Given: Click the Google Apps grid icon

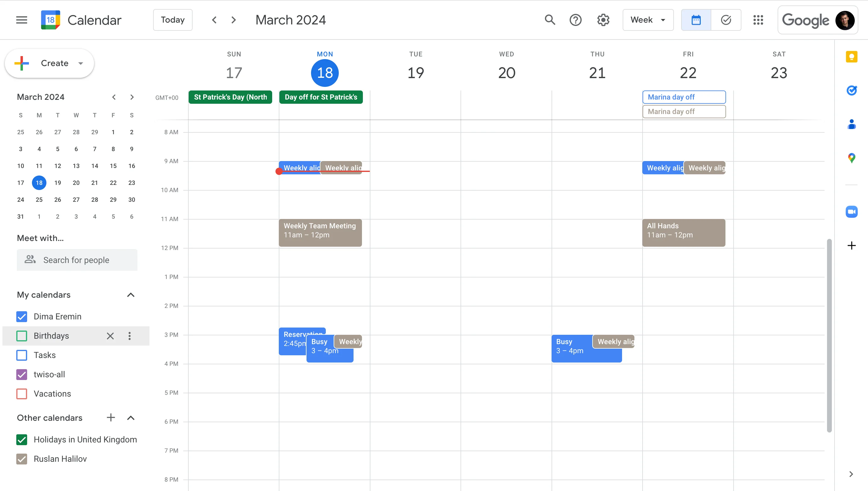Looking at the screenshot, I should tap(758, 20).
